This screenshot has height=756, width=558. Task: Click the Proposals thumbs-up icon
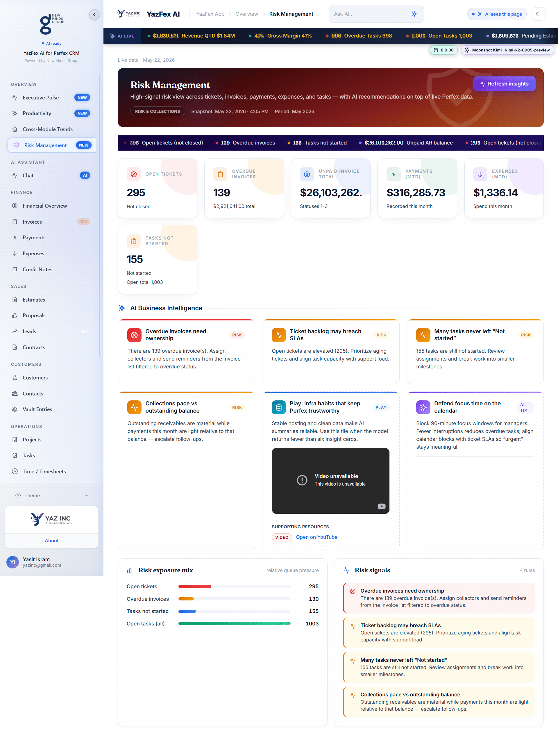coord(15,315)
